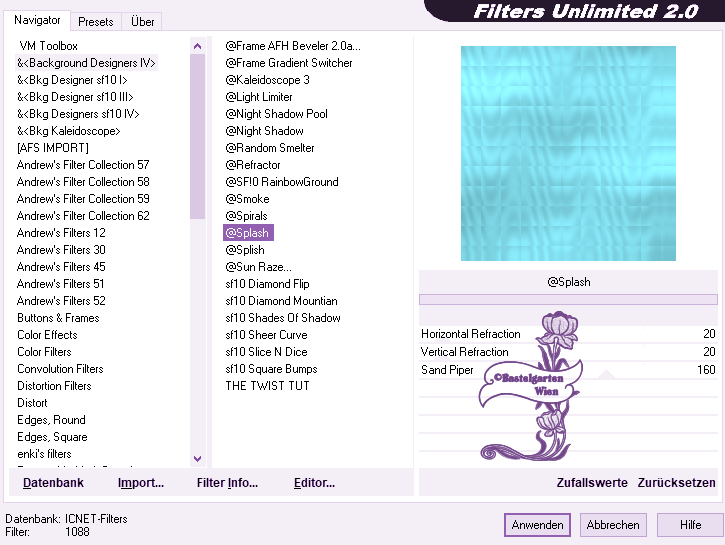
Task: Choose @Sun Raze... filter
Action: tap(258, 267)
